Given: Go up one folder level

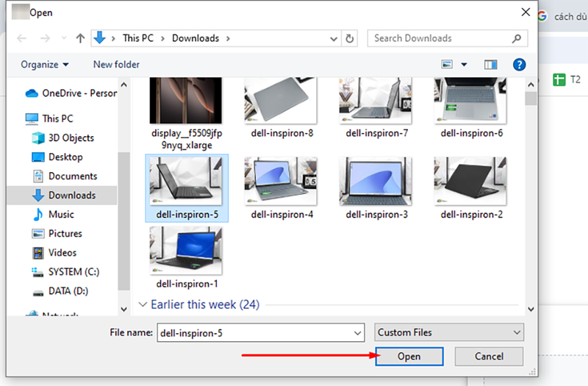Looking at the screenshot, I should click(80, 38).
